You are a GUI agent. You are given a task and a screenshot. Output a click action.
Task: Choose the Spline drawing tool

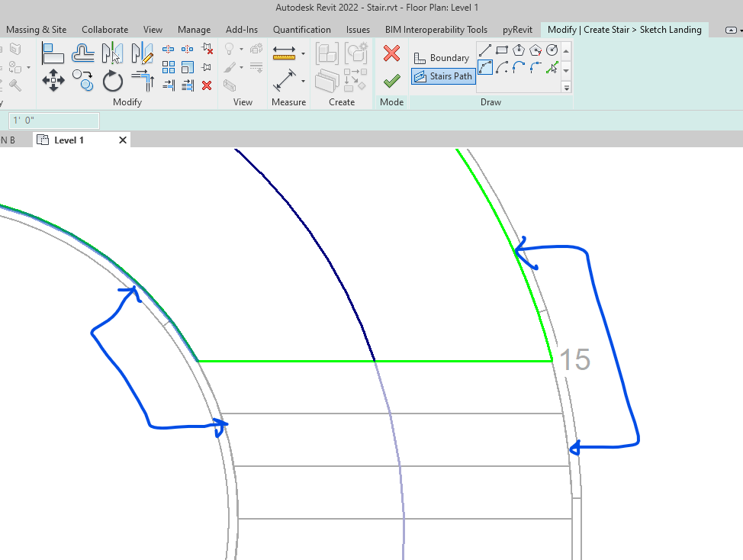[x=484, y=67]
